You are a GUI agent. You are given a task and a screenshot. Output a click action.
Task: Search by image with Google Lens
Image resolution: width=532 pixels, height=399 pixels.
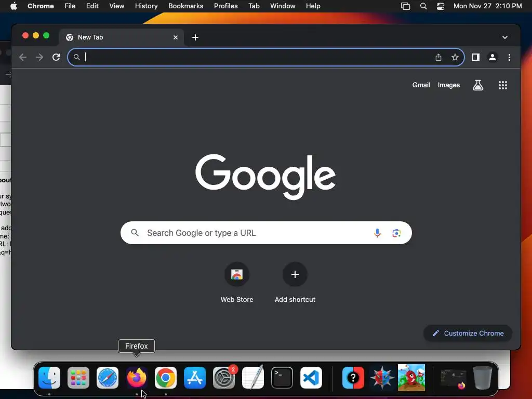pyautogui.click(x=396, y=233)
